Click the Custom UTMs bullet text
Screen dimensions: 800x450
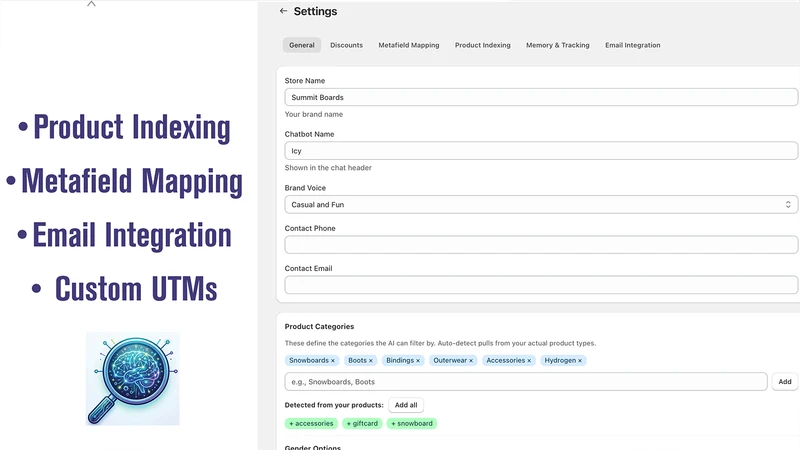click(136, 289)
